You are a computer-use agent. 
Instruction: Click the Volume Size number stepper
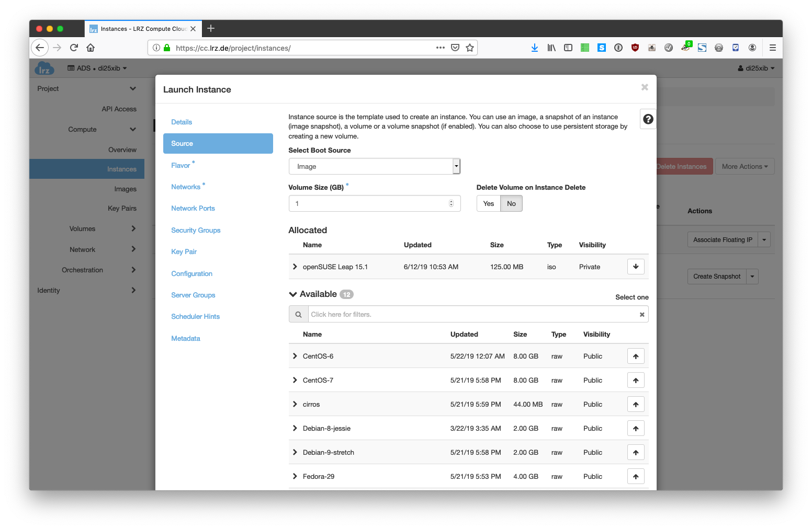pos(451,203)
